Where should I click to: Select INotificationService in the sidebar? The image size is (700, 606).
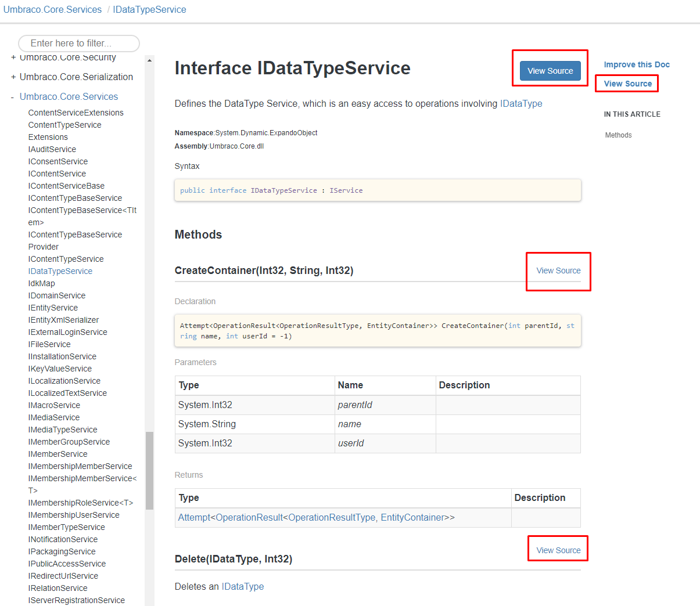(63, 539)
